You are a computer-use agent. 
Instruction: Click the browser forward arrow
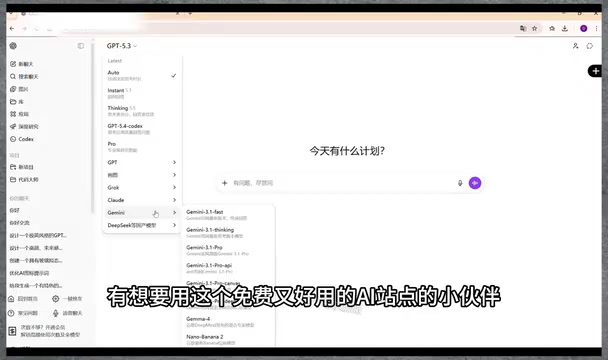tap(24, 28)
